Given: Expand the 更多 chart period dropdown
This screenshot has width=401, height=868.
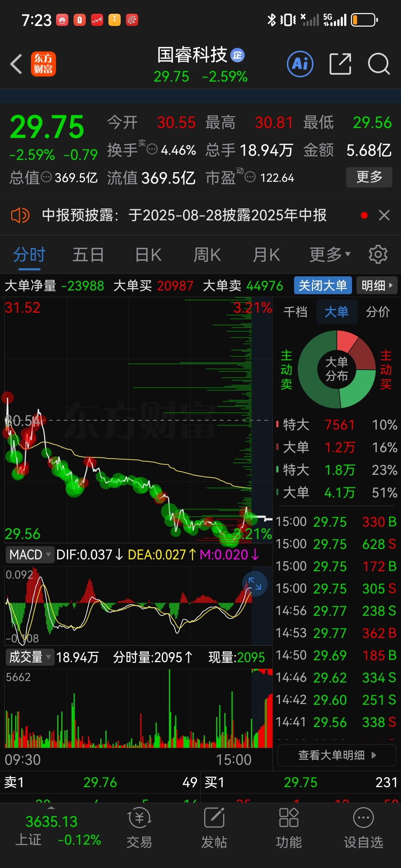Looking at the screenshot, I should coord(330,254).
